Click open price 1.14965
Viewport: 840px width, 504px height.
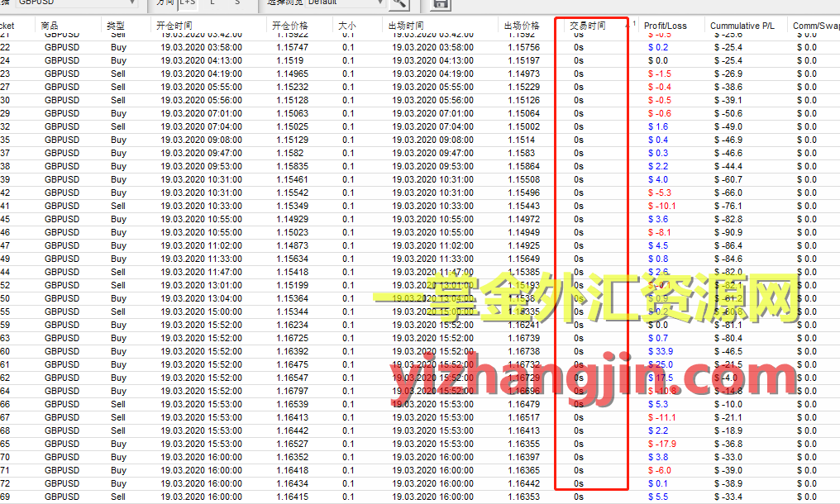[293, 74]
